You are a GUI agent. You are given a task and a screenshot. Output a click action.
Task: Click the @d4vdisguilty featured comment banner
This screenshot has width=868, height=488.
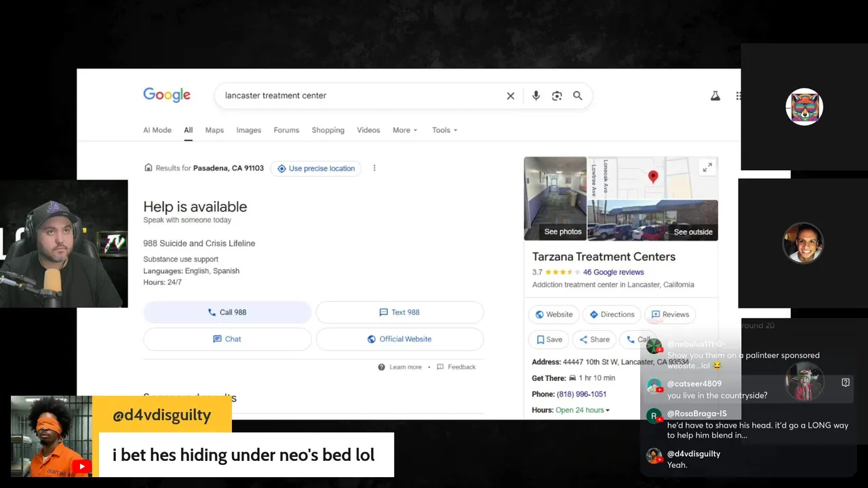(x=202, y=436)
